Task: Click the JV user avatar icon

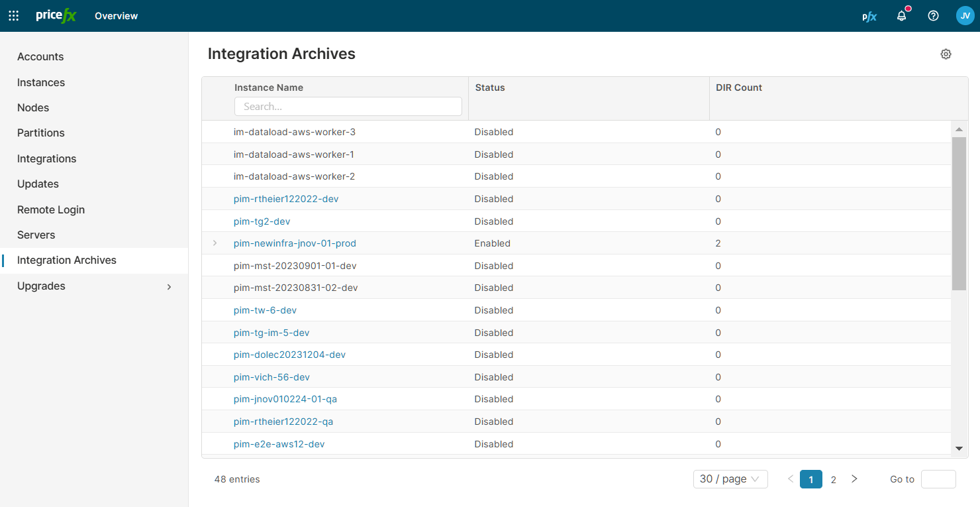Action: click(x=965, y=15)
